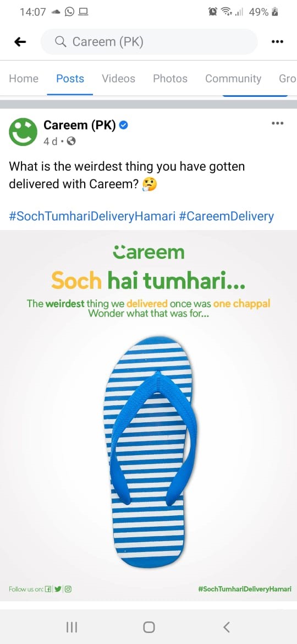This screenshot has height=644, width=297.
Task: Open the blue chappal post image
Action: (148, 416)
